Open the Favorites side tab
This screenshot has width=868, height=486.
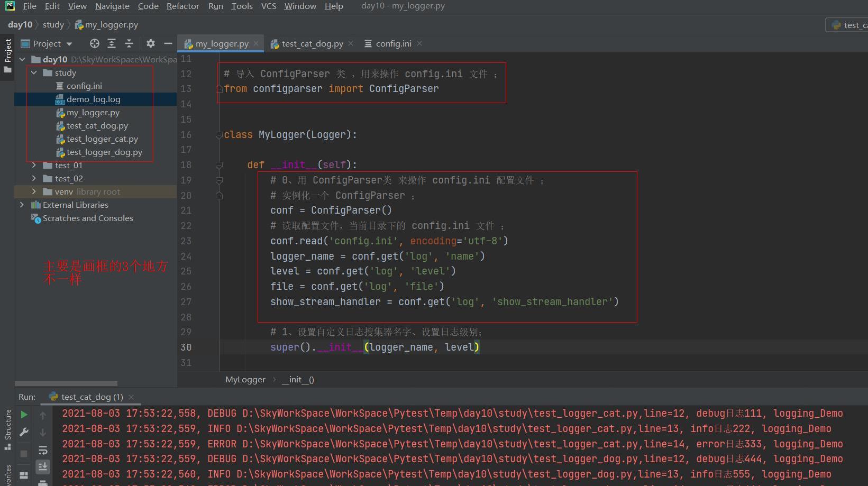[7, 475]
